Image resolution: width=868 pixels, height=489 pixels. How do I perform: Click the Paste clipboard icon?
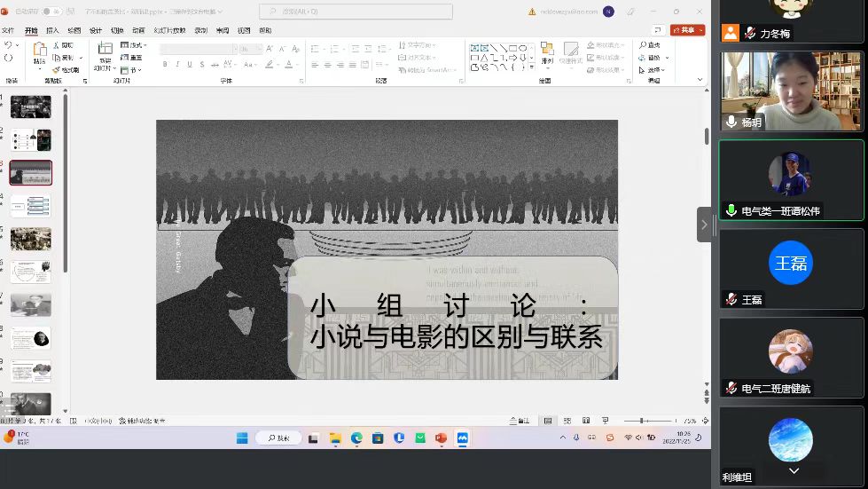point(39,50)
